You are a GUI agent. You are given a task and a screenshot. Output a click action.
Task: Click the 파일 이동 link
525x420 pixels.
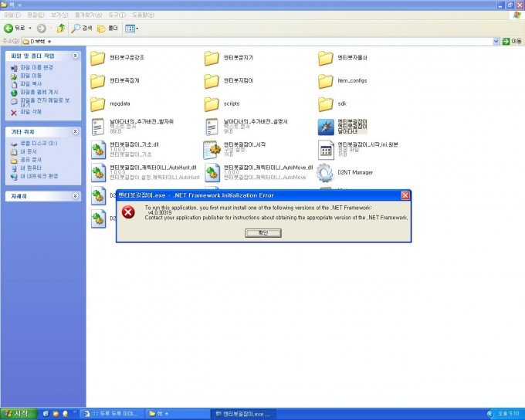31,76
